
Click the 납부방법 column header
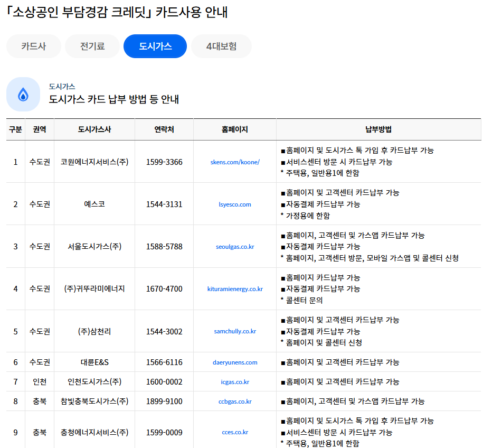coord(378,129)
